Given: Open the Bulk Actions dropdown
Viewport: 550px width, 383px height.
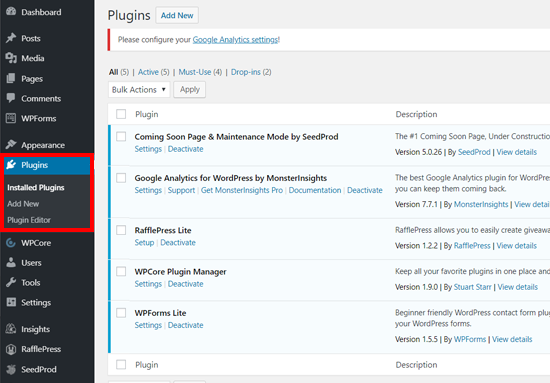Looking at the screenshot, I should point(139,89).
